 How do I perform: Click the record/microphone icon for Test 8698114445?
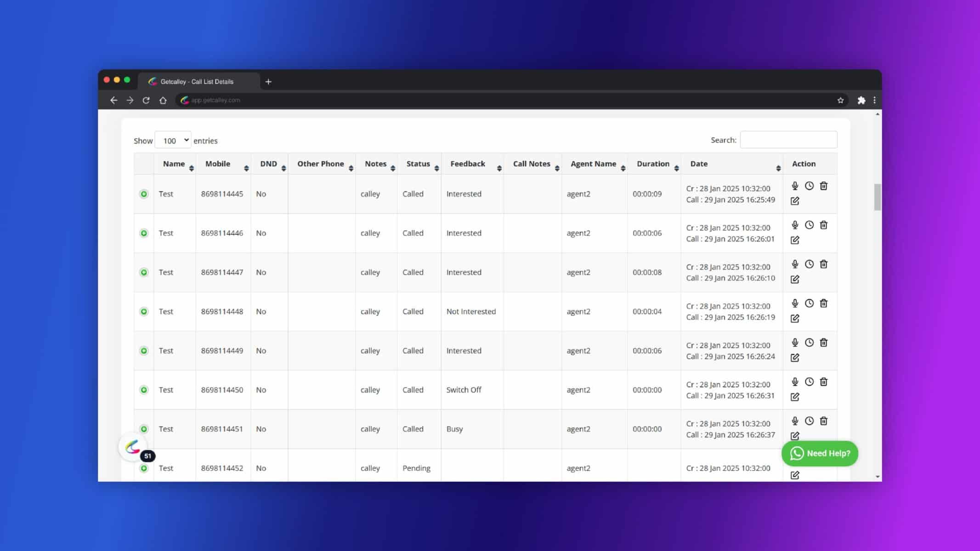pos(795,186)
